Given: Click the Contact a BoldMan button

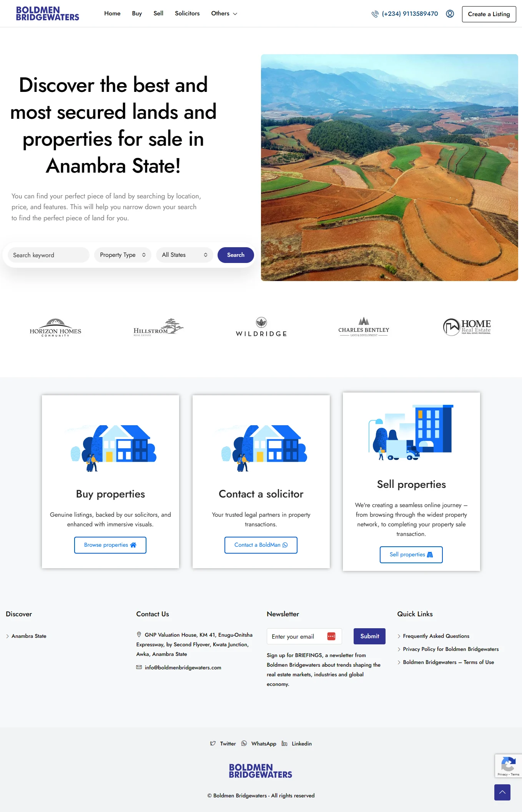Looking at the screenshot, I should coord(261,545).
